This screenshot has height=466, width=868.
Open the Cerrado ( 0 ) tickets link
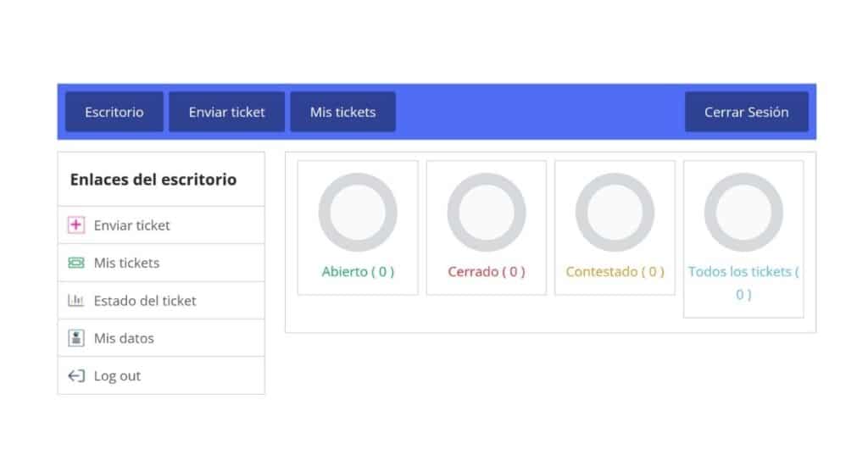point(486,272)
